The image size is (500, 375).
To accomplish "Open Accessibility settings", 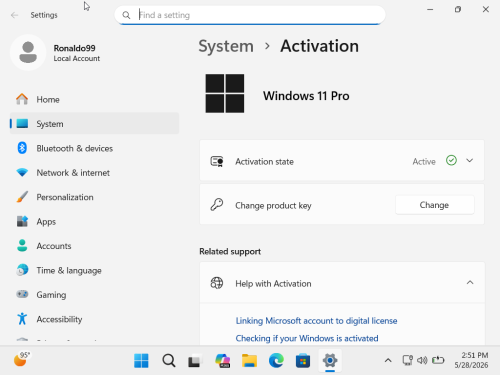I will [x=94, y=319].
